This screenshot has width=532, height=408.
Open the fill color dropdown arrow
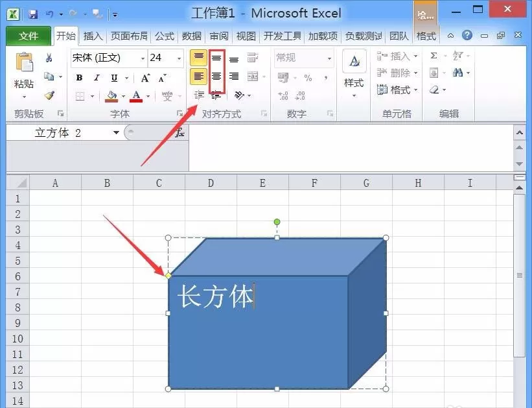[123, 97]
